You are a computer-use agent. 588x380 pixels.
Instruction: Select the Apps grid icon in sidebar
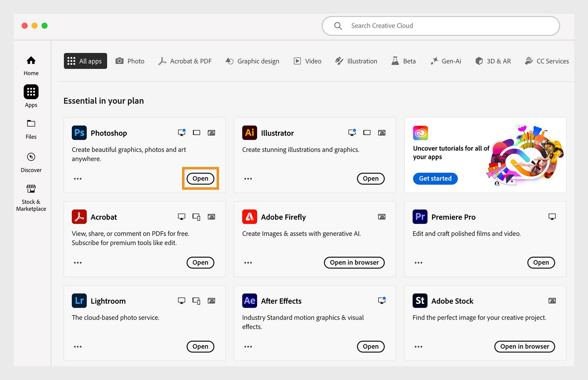point(31,92)
